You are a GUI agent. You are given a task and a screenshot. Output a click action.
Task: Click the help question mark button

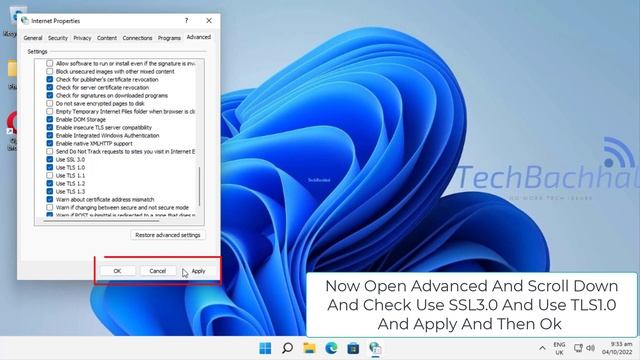click(187, 20)
